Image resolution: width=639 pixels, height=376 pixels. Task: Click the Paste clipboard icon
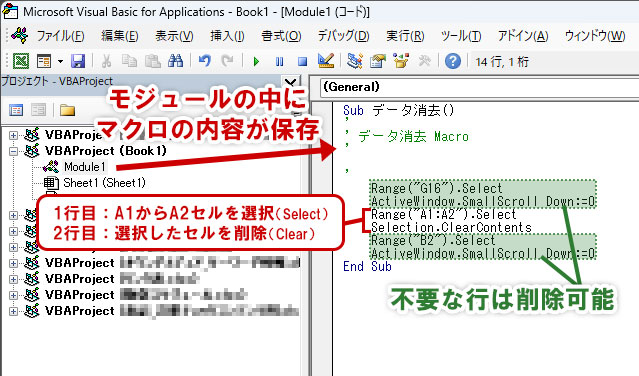point(153,62)
